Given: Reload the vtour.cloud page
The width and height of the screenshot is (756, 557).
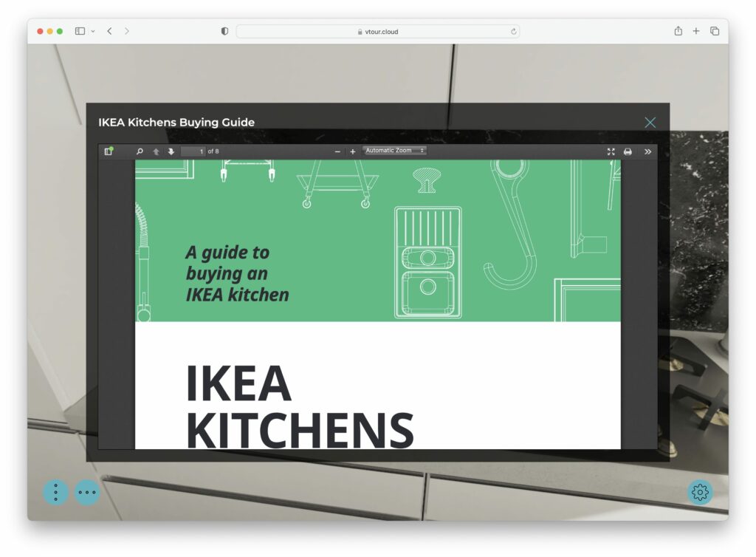Looking at the screenshot, I should tap(514, 32).
